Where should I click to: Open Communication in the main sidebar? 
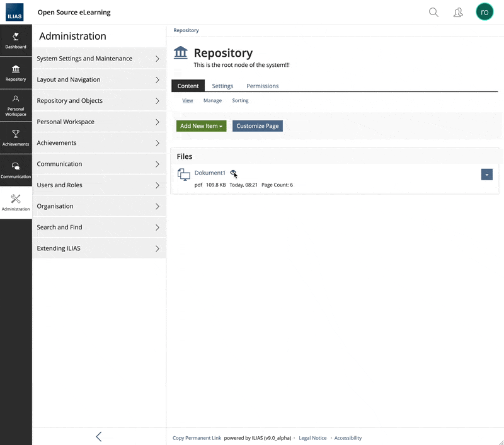(x=16, y=170)
